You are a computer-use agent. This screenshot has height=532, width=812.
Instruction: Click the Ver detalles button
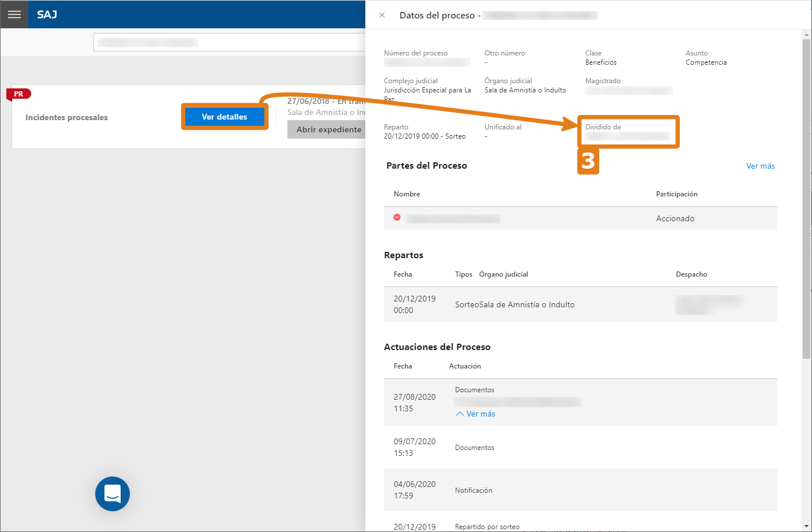(x=224, y=117)
